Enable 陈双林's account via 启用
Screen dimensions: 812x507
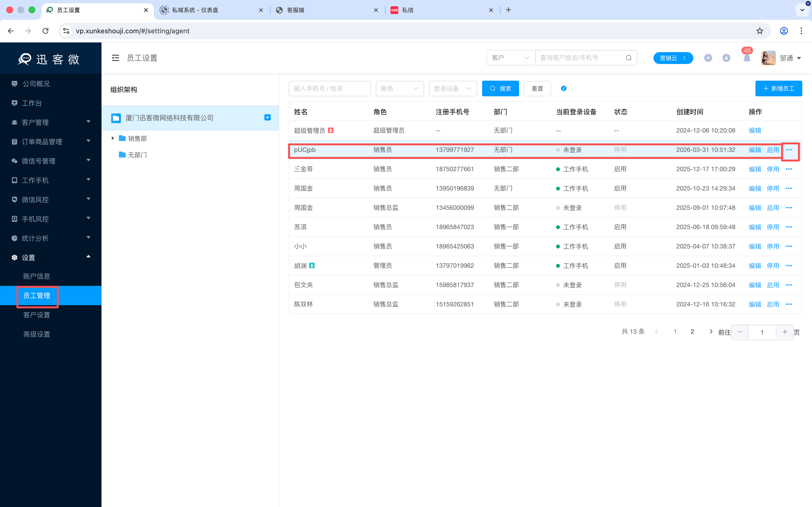(x=773, y=304)
